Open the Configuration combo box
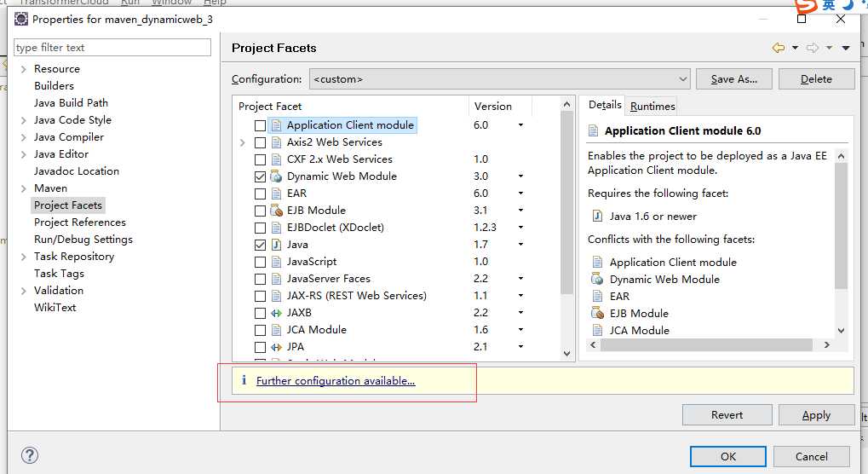 tap(499, 79)
